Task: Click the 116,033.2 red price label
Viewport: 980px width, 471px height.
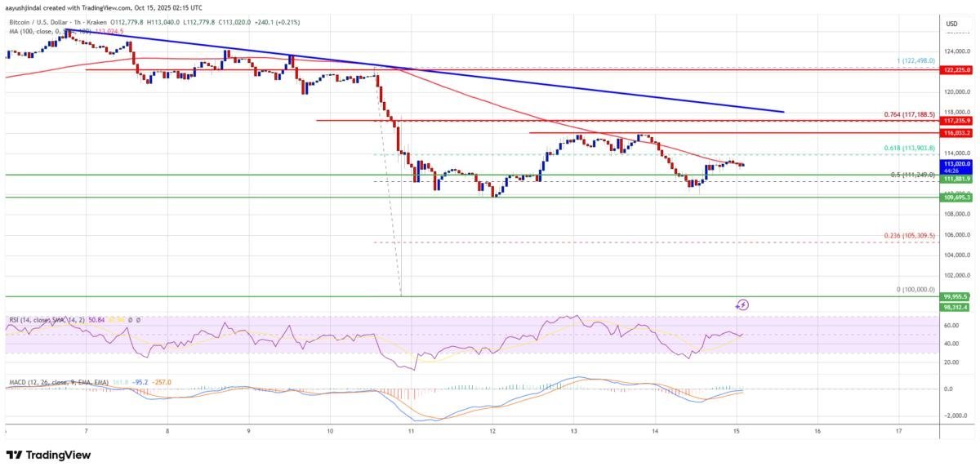Action: pyautogui.click(x=956, y=132)
